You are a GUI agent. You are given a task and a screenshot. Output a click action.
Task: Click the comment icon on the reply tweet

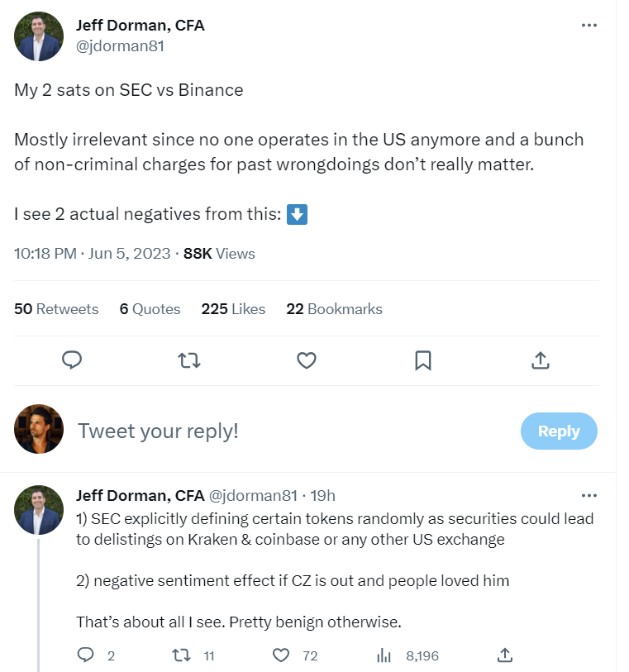[86, 655]
